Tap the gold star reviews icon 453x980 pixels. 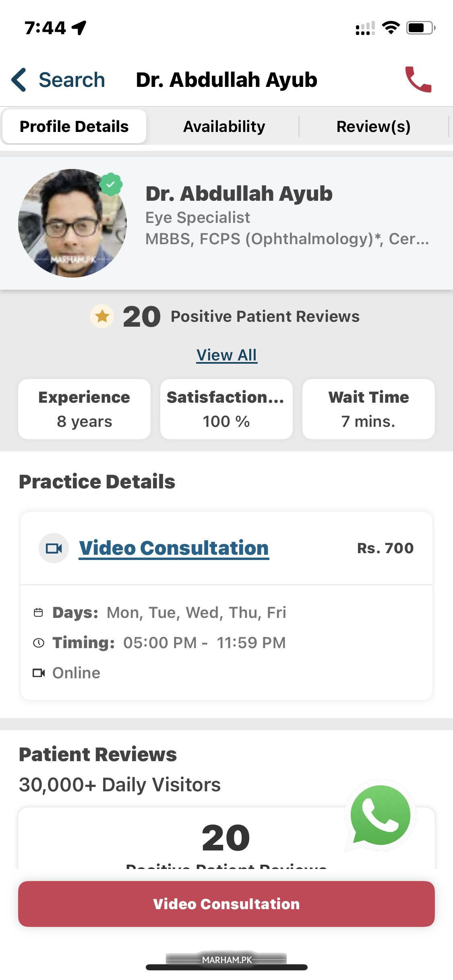coord(102,316)
